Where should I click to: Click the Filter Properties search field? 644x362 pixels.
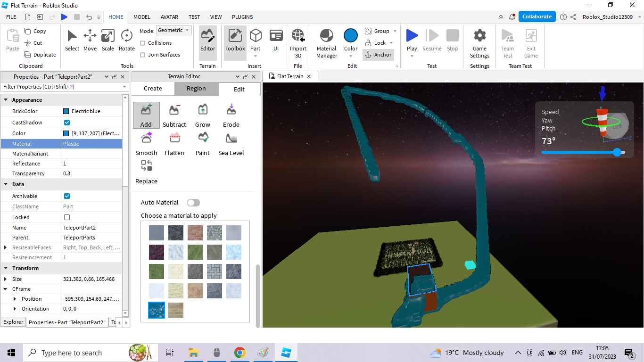click(65, 87)
